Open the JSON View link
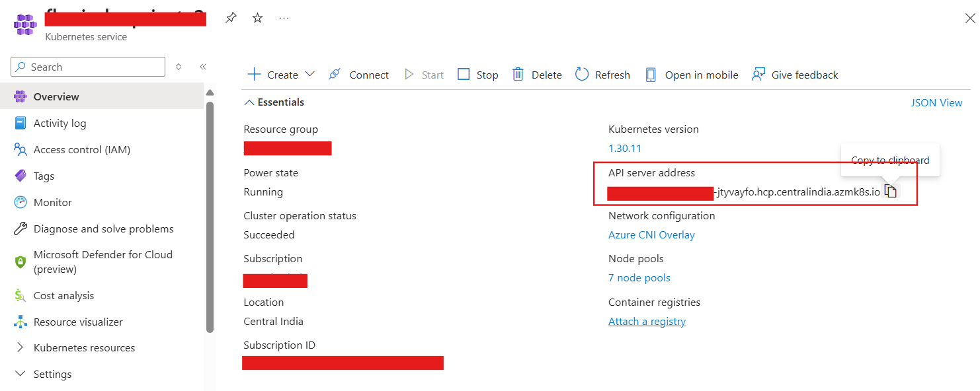 tap(936, 102)
